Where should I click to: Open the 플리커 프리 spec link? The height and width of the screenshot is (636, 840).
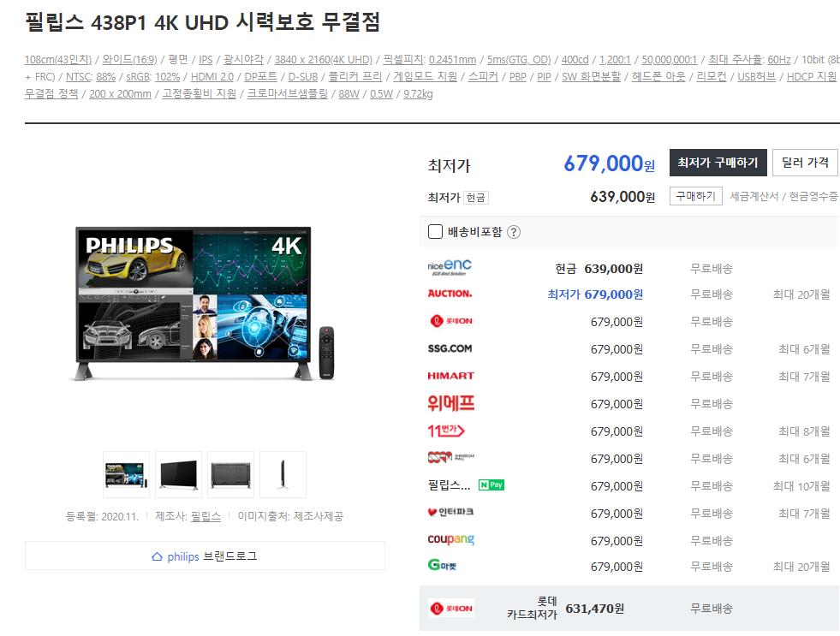point(355,76)
